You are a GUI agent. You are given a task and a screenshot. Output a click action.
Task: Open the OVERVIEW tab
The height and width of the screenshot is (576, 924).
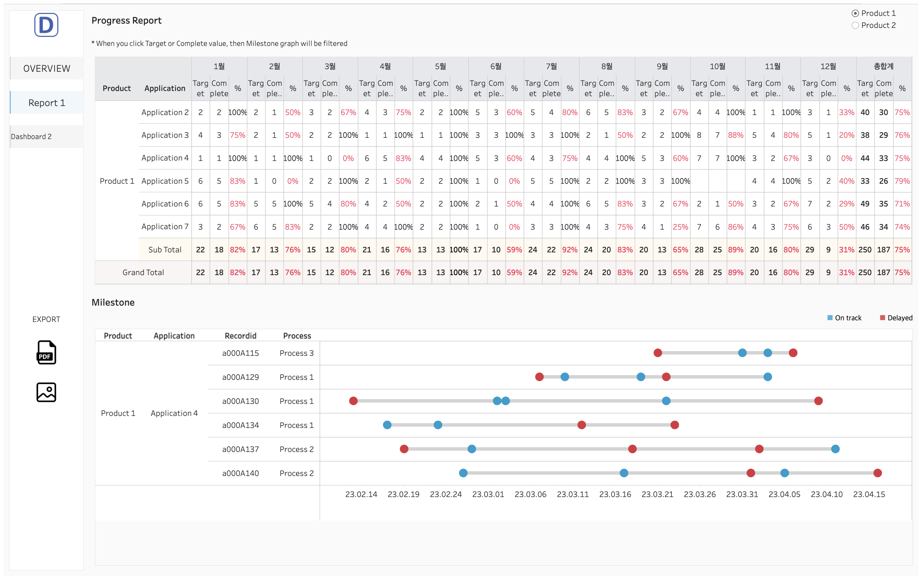click(47, 68)
